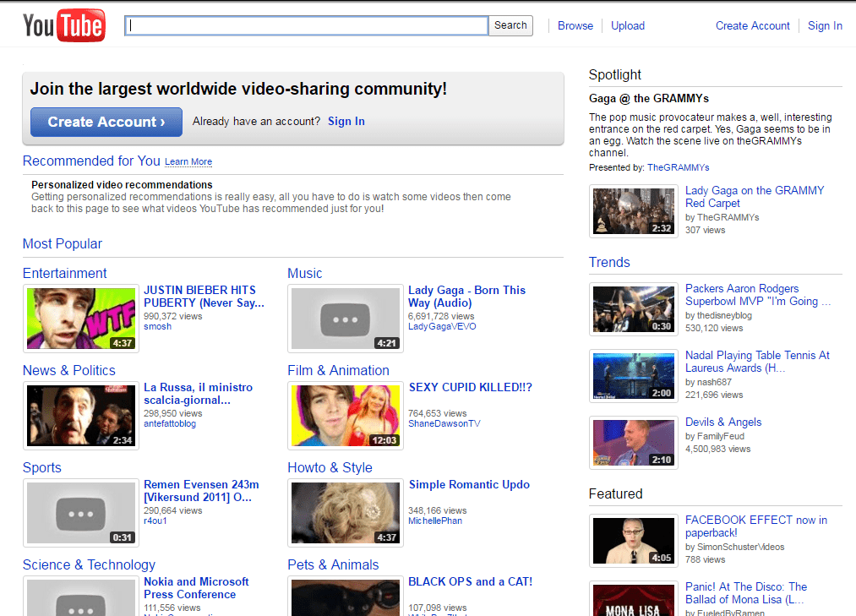This screenshot has width=856, height=616.
Task: Open 'JUSTIN BIEBER HITS PUBERTY' title link
Action: 204,297
